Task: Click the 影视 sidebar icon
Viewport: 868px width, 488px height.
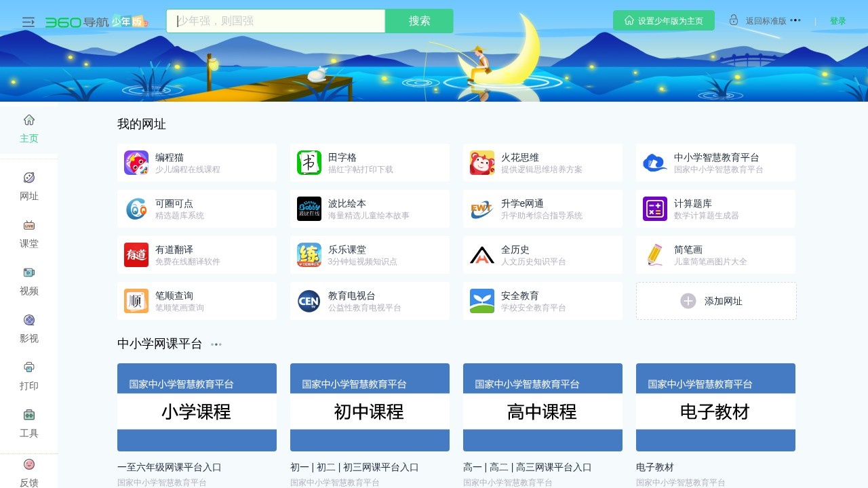Action: 29,320
